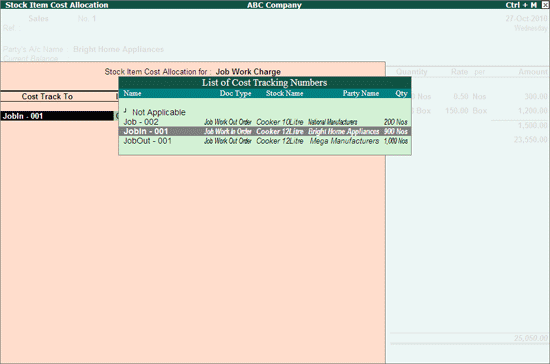Click the Qty column header
The height and width of the screenshot is (364, 550).
(402, 93)
